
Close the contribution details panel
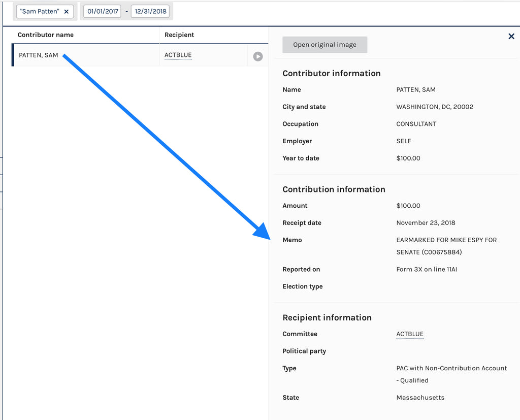pos(511,36)
